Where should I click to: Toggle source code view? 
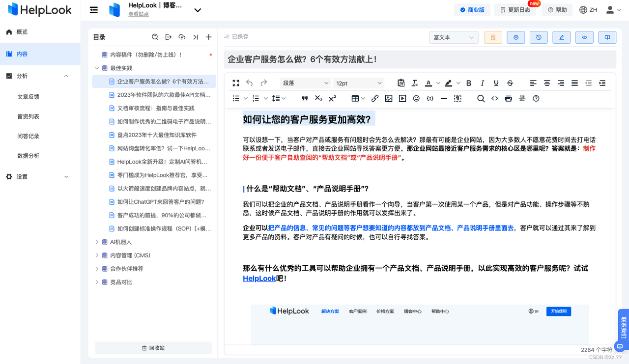coord(494,99)
